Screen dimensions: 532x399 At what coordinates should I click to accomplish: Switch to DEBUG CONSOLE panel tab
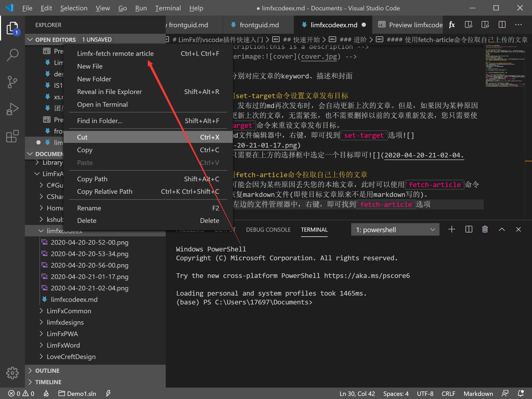[268, 230]
